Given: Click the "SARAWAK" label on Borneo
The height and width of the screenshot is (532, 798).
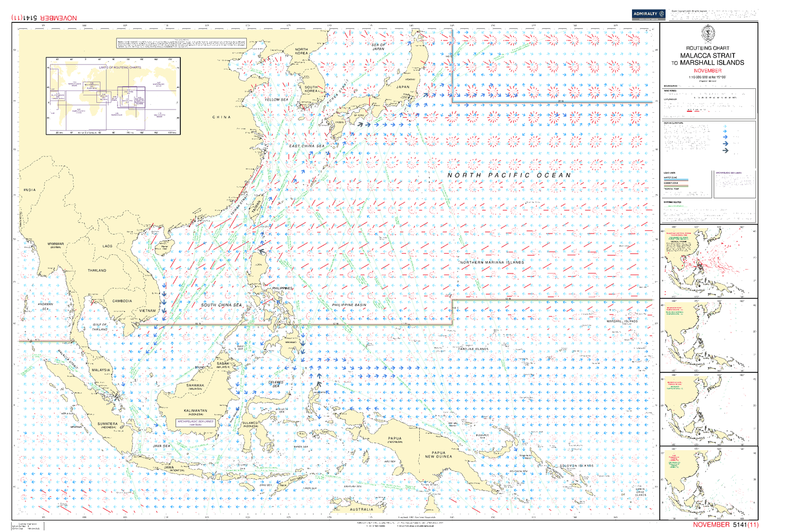Looking at the screenshot, I should tap(195, 385).
